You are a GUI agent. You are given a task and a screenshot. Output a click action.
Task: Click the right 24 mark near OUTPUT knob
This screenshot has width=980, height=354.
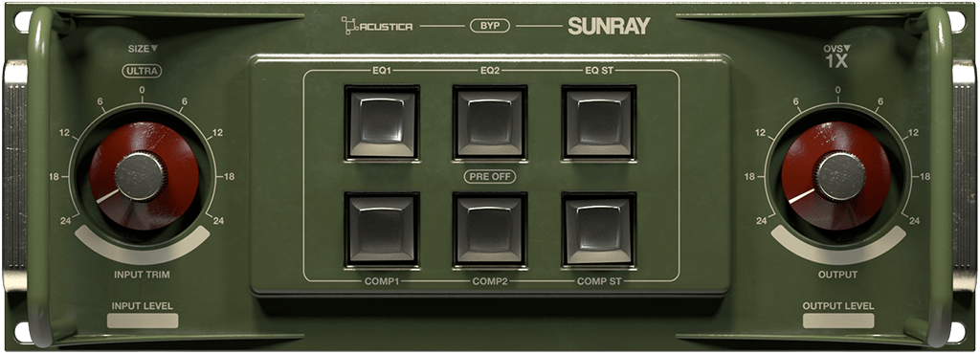(x=914, y=220)
